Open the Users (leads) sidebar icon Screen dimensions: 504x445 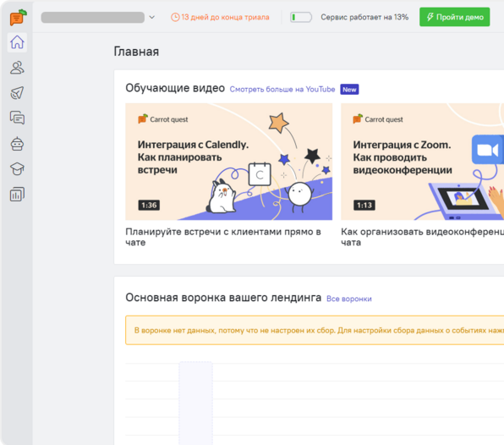pyautogui.click(x=17, y=68)
